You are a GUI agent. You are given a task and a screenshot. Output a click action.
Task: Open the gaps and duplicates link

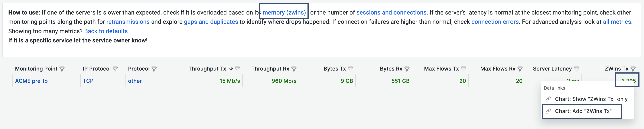pyautogui.click(x=211, y=22)
